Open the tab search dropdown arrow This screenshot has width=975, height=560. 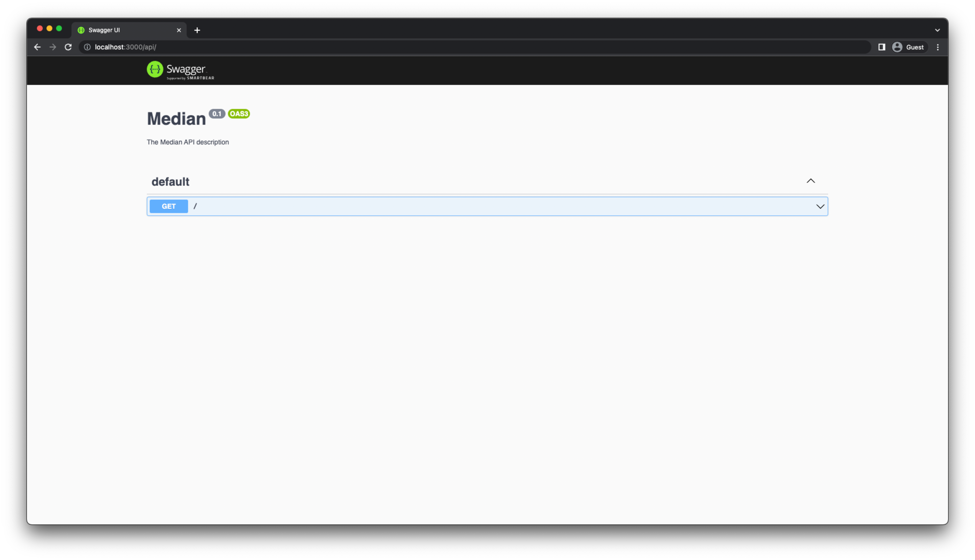[937, 30]
